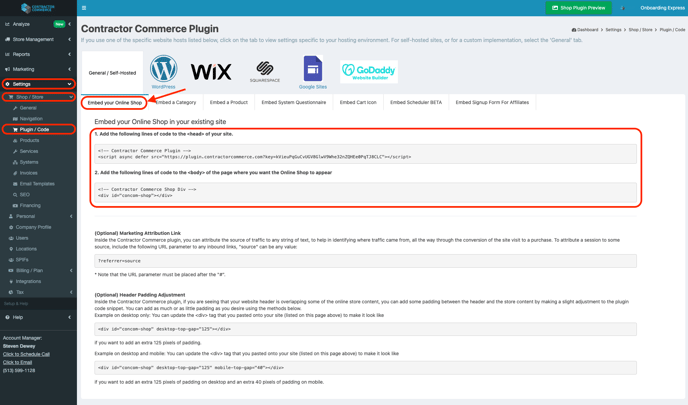This screenshot has height=405, width=688.
Task: Open the Google Sites hosting tab
Action: tap(312, 72)
